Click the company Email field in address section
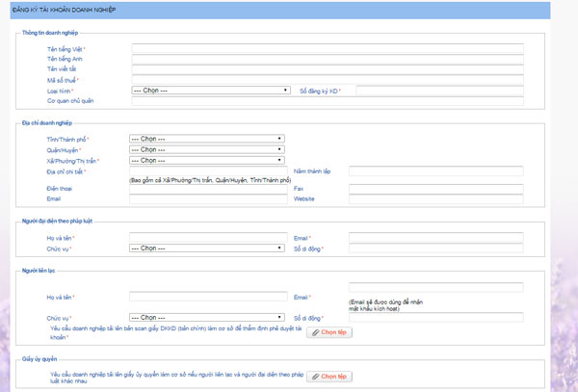This screenshot has width=578, height=392. click(x=208, y=199)
